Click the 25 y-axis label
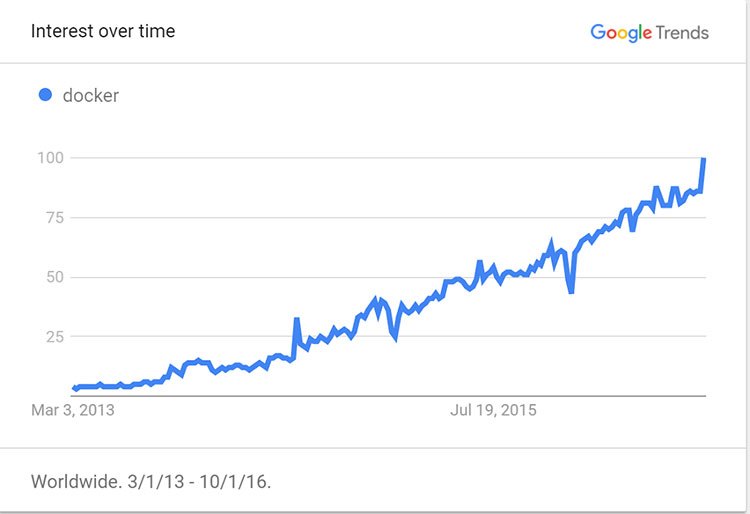The width and height of the screenshot is (750, 514). tap(55, 337)
